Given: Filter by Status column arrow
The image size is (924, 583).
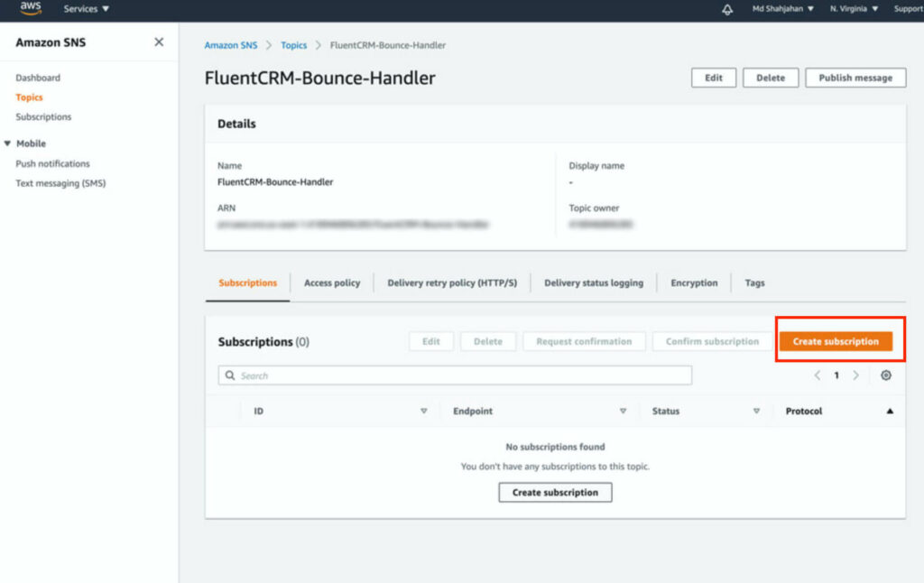Looking at the screenshot, I should [756, 411].
